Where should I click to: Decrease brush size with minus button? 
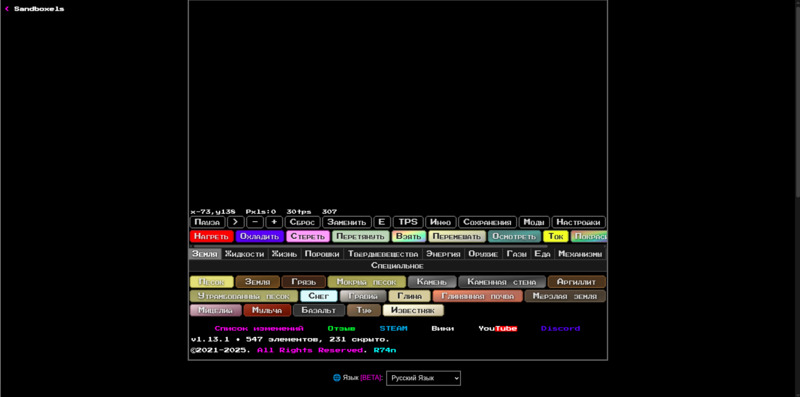[255, 222]
